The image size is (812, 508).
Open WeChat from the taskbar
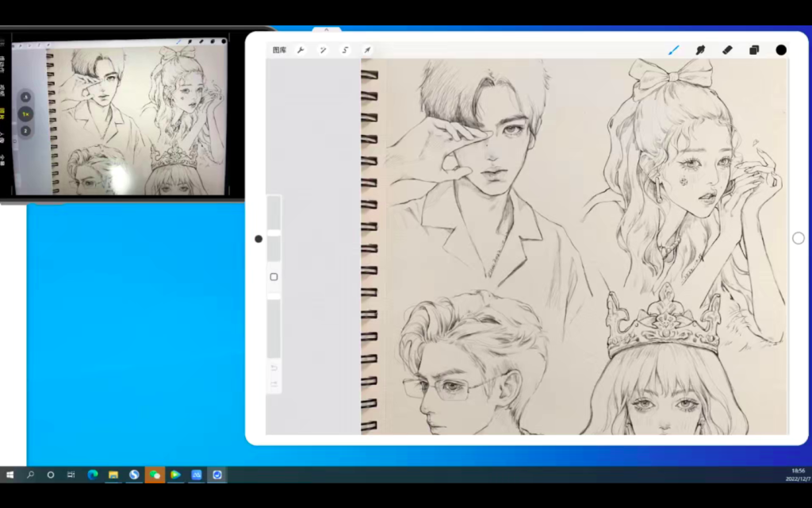coord(155,475)
